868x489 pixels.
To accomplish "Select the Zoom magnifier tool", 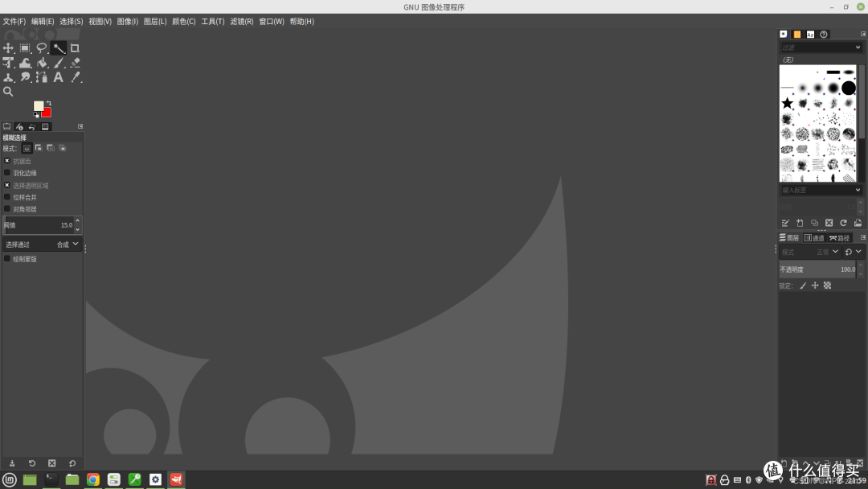I will [x=8, y=92].
